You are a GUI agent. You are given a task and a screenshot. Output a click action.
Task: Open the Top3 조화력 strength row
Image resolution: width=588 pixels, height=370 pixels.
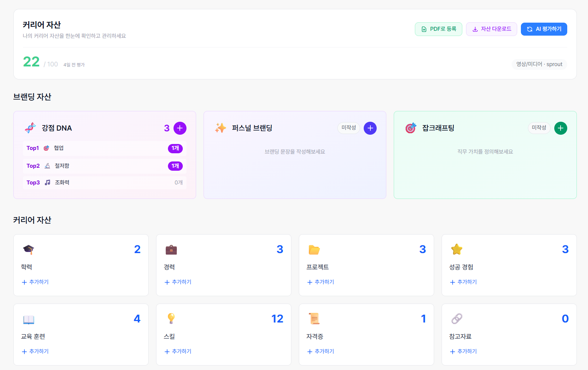[x=105, y=183]
